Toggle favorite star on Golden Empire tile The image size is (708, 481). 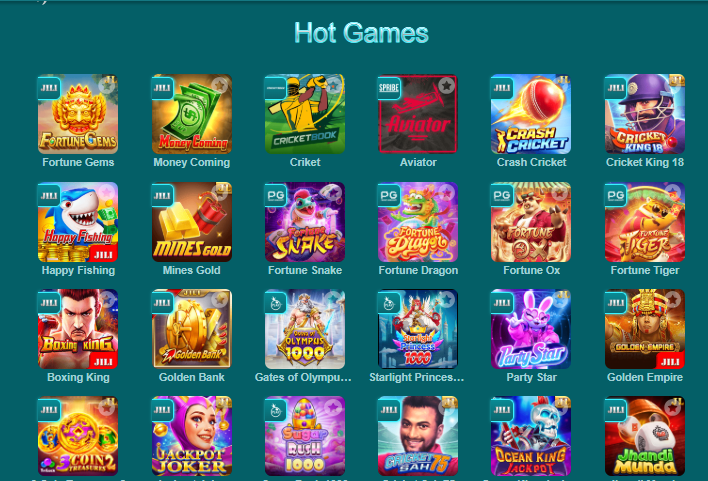pos(673,299)
